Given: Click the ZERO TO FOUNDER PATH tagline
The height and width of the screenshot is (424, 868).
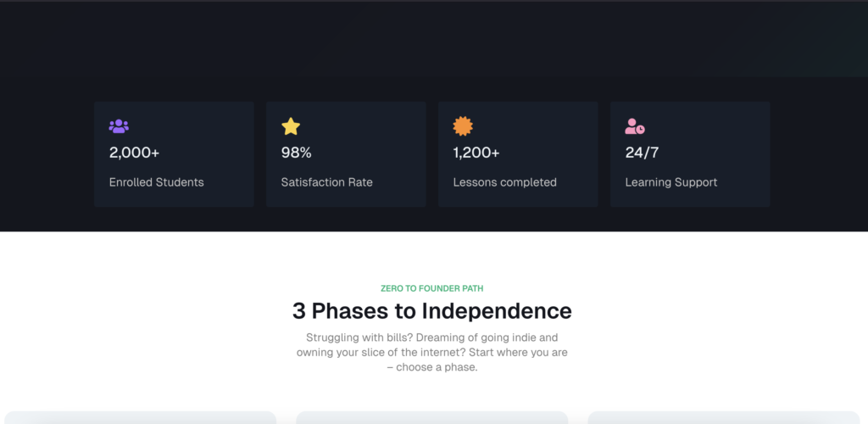Looking at the screenshot, I should coord(431,288).
